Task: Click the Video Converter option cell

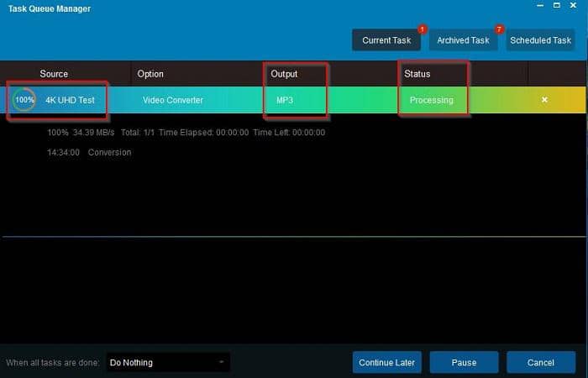Action: pyautogui.click(x=173, y=100)
